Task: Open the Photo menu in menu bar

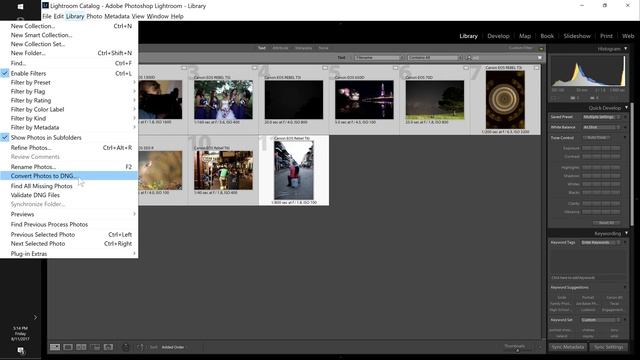Action: (x=94, y=16)
